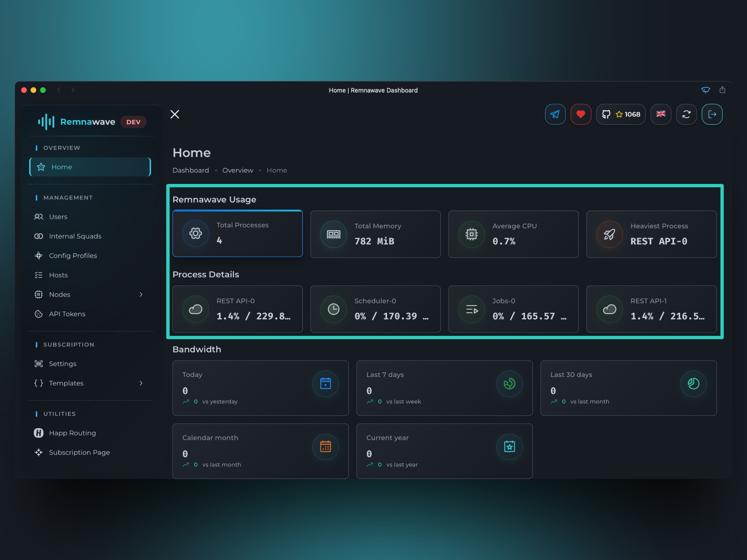The image size is (747, 560).
Task: Click the browser share icon
Action: pyautogui.click(x=722, y=90)
